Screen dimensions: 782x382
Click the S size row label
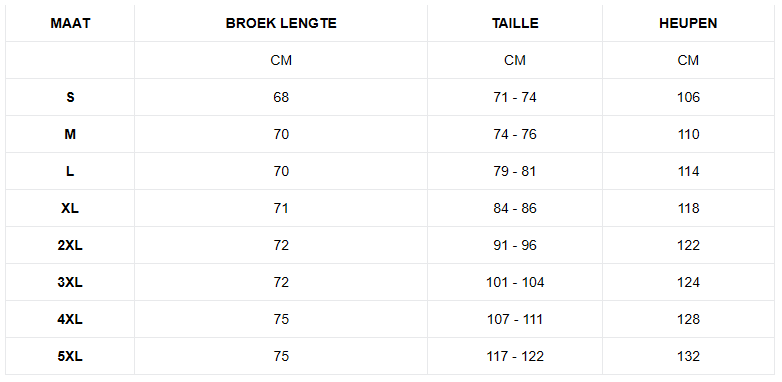tap(70, 97)
